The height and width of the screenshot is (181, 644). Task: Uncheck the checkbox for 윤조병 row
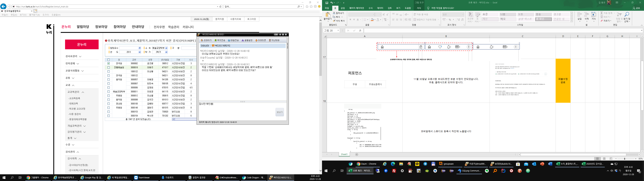coord(109,64)
